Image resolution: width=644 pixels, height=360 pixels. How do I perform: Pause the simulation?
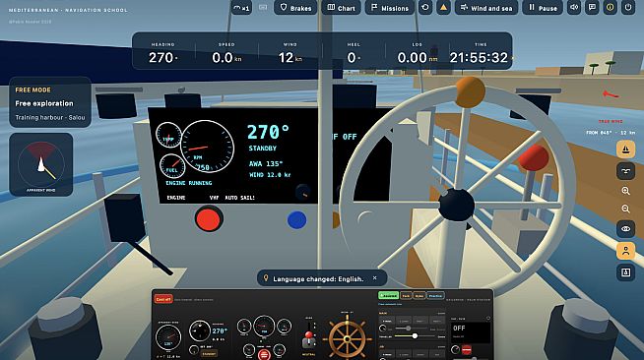(x=543, y=8)
